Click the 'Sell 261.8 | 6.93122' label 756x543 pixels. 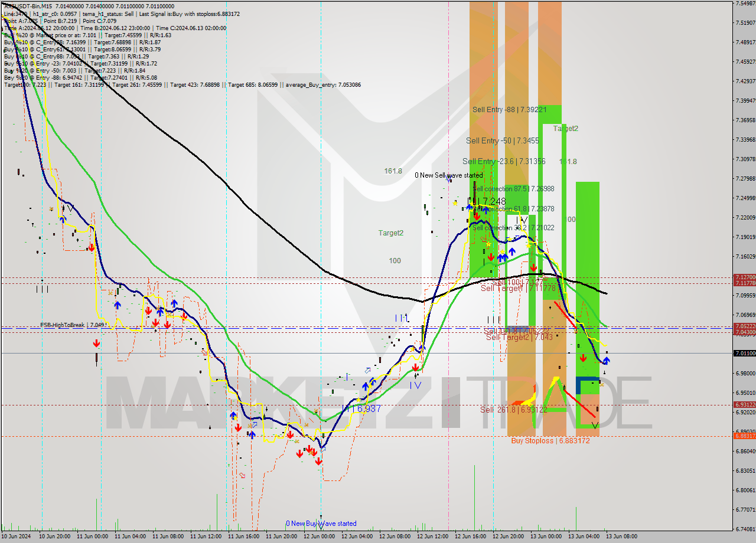pyautogui.click(x=513, y=410)
